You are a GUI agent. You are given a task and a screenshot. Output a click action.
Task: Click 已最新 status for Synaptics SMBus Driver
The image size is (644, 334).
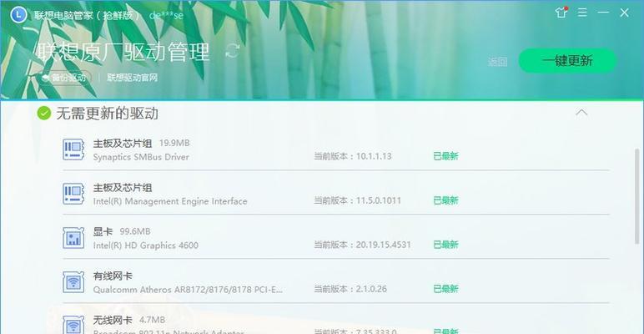[445, 156]
